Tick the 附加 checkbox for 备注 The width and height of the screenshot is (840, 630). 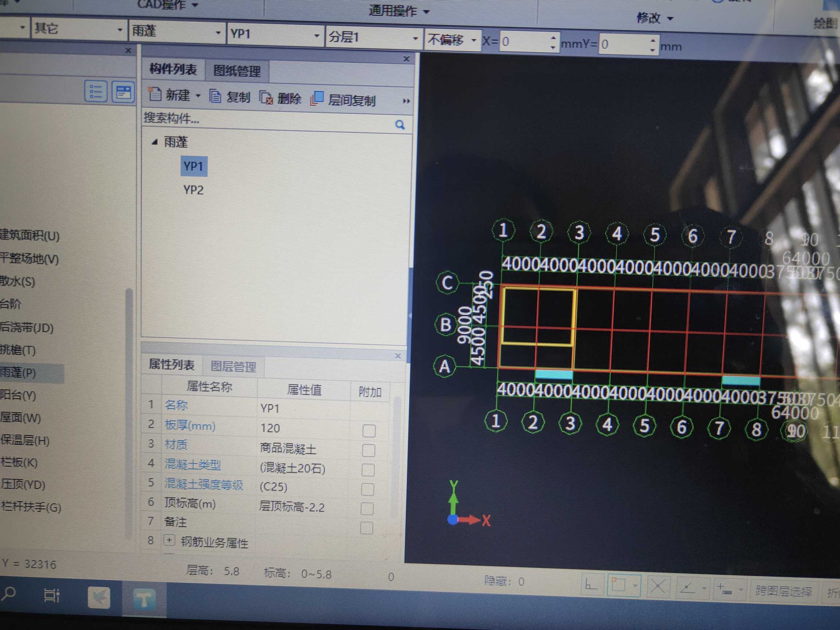pos(366,528)
